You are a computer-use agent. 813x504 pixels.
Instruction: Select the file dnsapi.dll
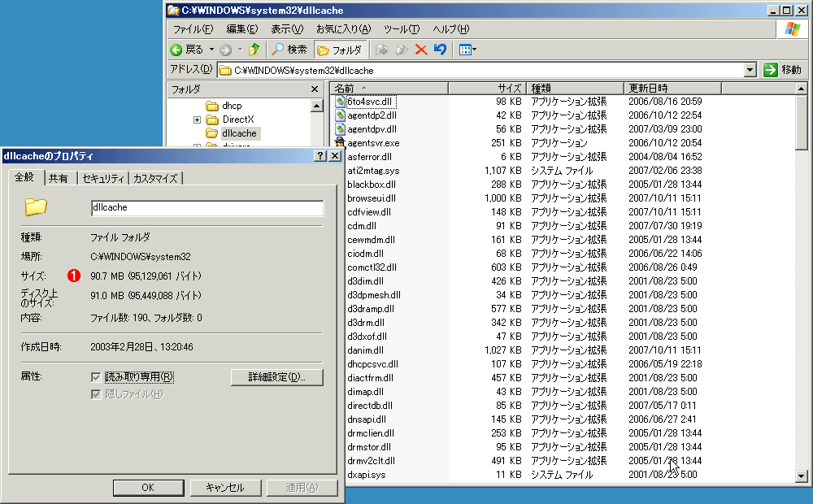point(367,419)
